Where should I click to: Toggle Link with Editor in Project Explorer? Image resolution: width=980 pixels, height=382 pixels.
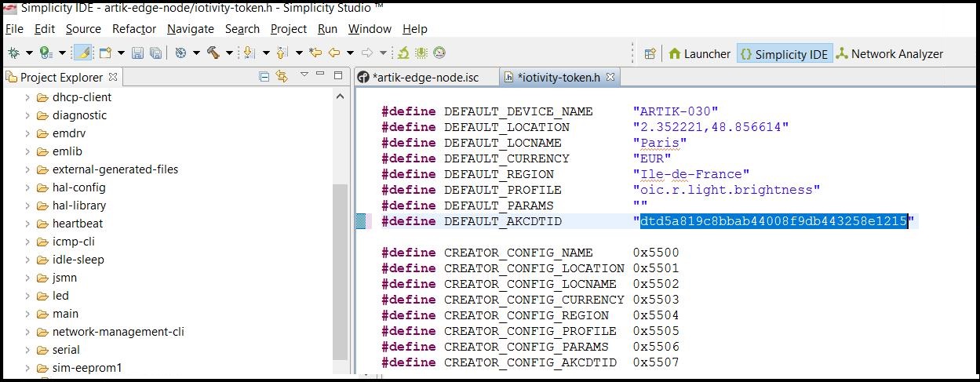(282, 76)
